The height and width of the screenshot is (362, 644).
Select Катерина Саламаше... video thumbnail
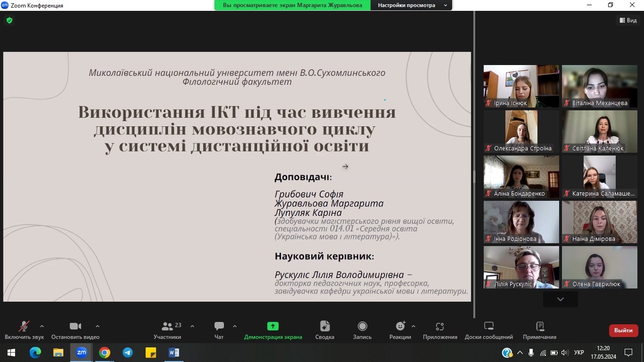point(600,177)
